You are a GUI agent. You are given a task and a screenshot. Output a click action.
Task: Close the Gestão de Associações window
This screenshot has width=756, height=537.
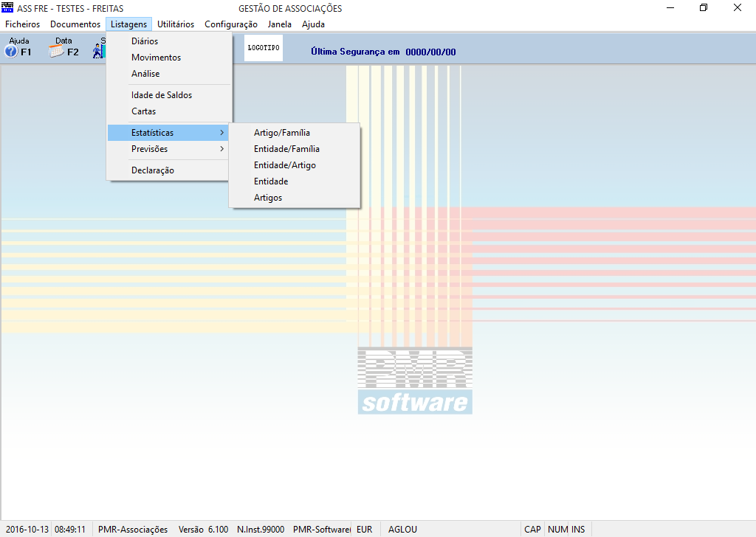[x=738, y=7]
